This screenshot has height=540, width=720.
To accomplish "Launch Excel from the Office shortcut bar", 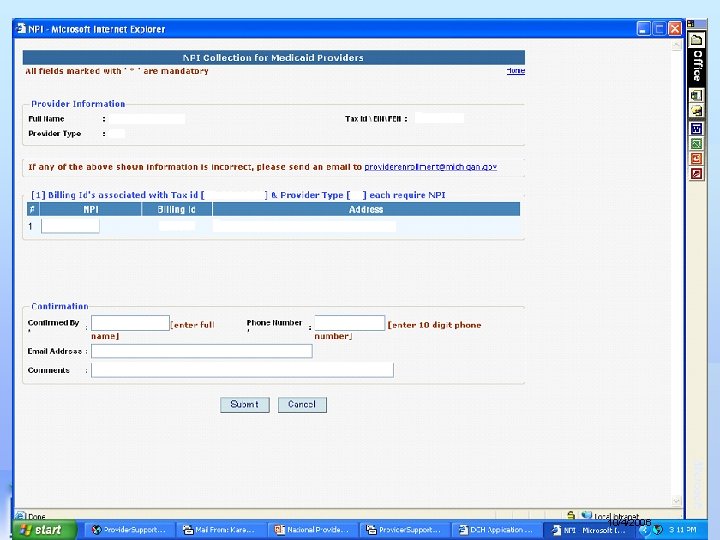I will 696,144.
